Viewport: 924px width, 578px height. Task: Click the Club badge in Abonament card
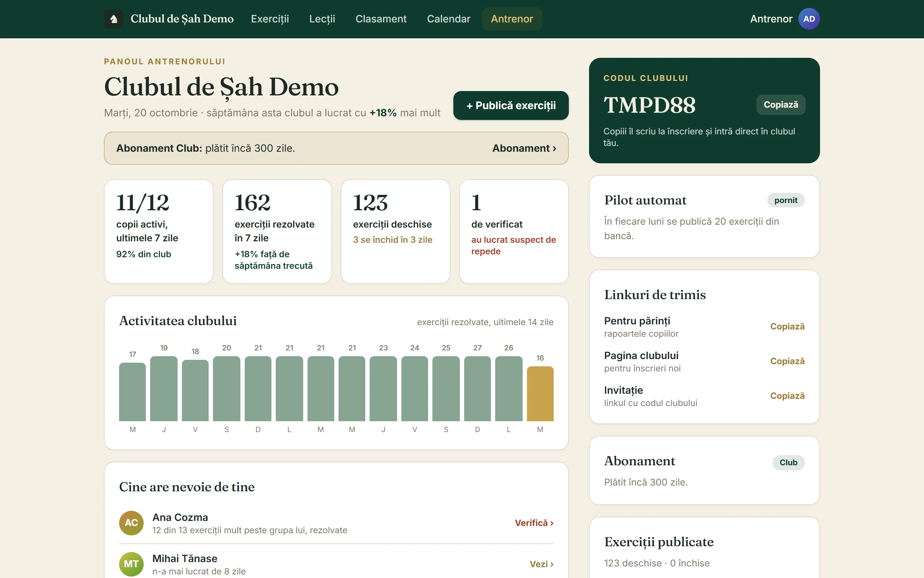(788, 462)
